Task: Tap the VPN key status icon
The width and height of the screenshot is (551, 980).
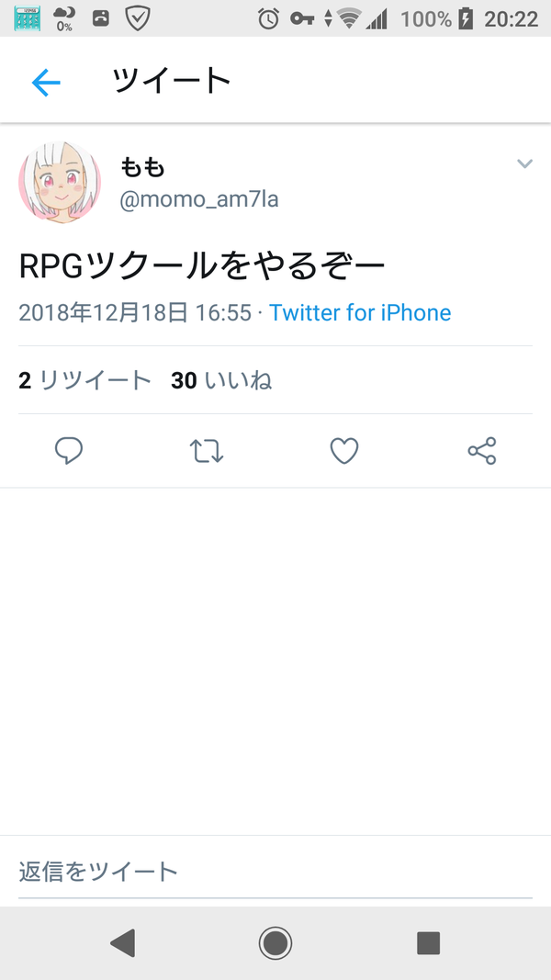Action: click(302, 18)
